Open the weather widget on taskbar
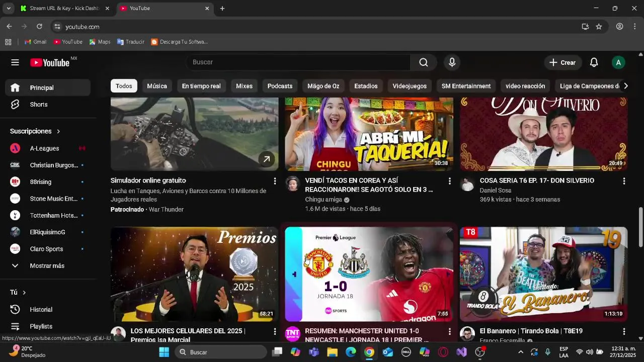The height and width of the screenshot is (362, 644). [28, 352]
